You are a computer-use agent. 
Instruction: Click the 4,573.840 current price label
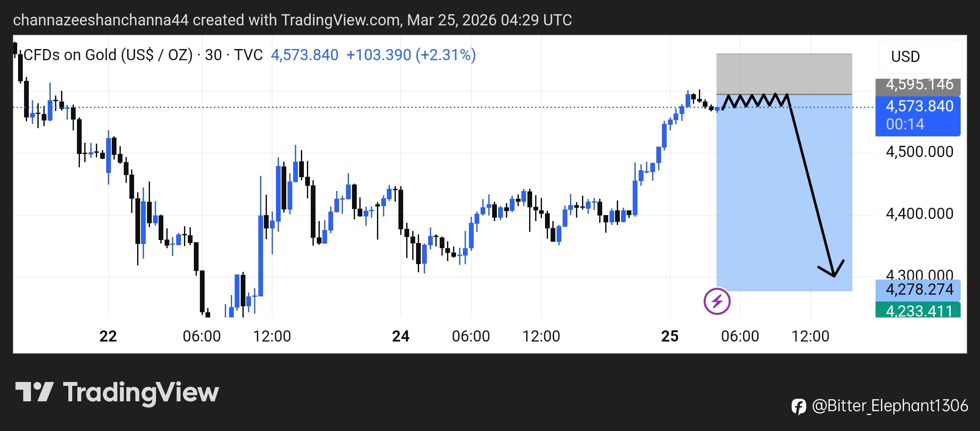pyautogui.click(x=918, y=106)
